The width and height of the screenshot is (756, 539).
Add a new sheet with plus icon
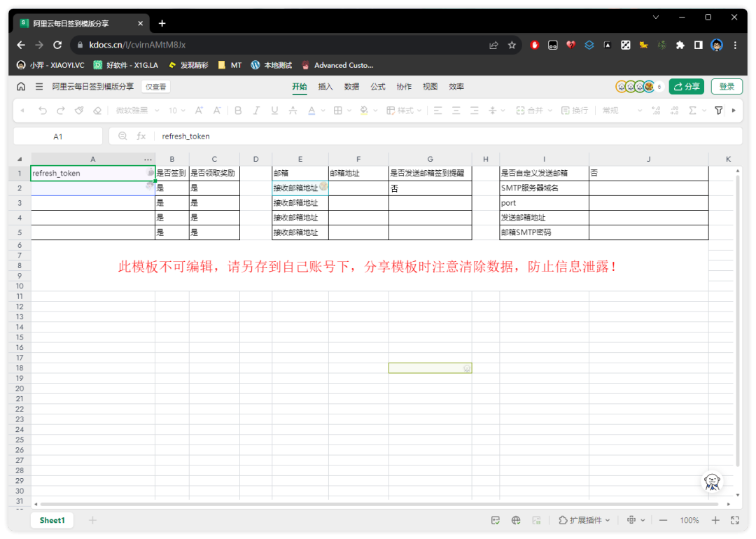pyautogui.click(x=92, y=520)
